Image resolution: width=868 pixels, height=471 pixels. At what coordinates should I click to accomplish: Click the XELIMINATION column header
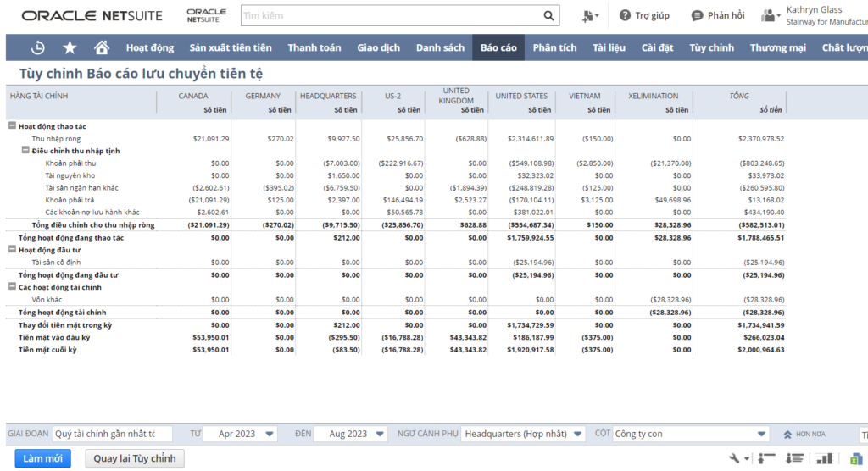(654, 96)
